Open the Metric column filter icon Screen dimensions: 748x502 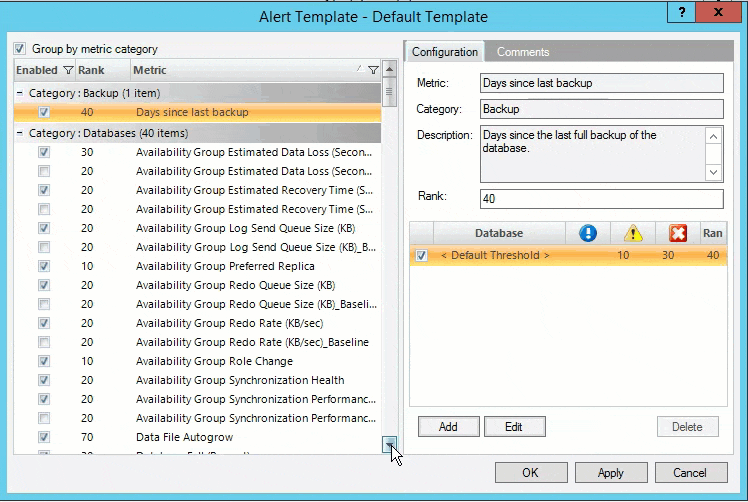373,70
